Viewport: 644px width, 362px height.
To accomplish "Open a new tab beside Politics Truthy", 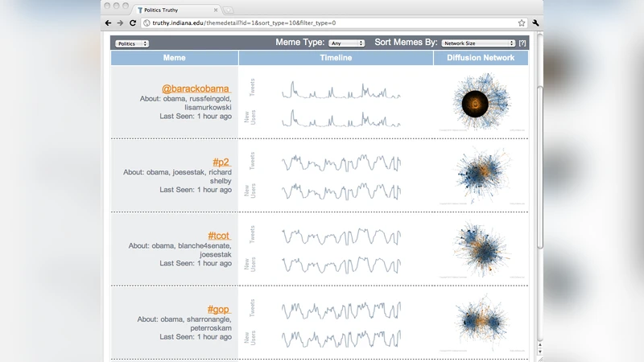I will [x=229, y=10].
